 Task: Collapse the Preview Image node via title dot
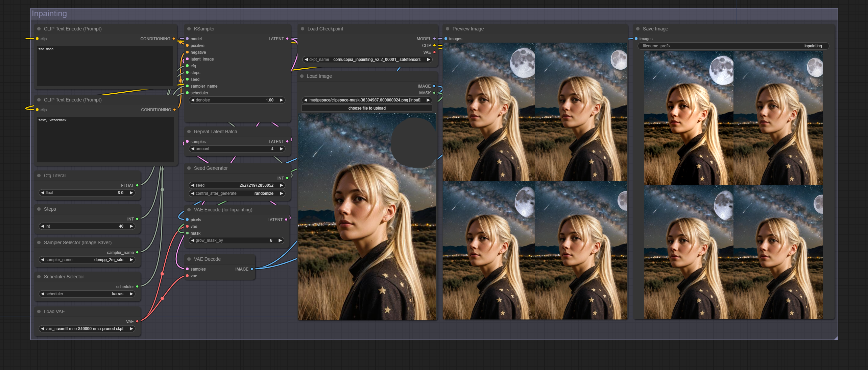coord(448,29)
